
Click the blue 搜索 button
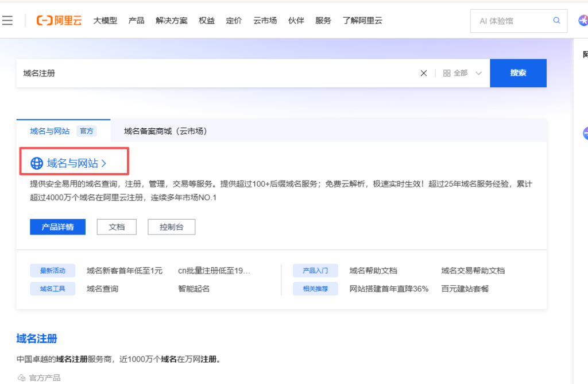click(518, 73)
